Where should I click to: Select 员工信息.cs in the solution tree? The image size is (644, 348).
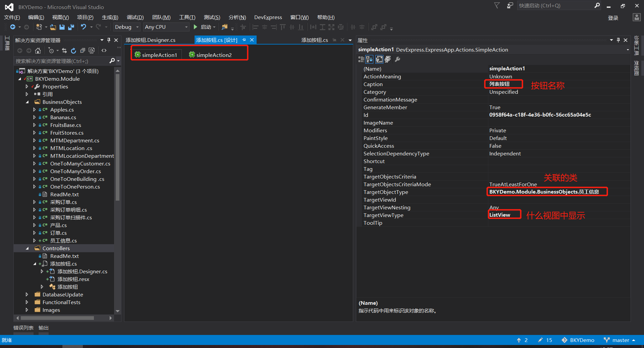coord(63,241)
